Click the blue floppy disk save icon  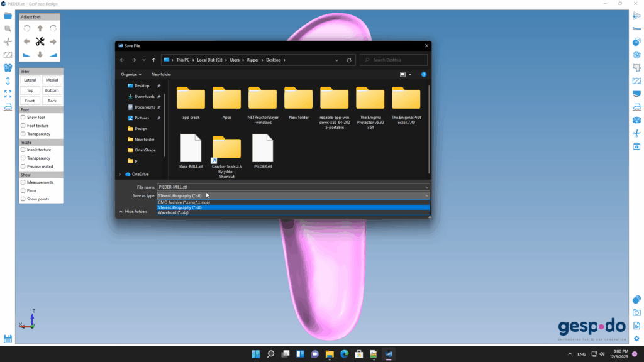point(8,339)
